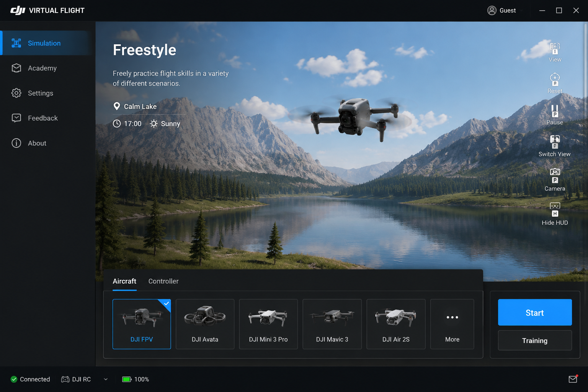
Task: Click the DJI Virtual Flight logo
Action: [x=47, y=10]
